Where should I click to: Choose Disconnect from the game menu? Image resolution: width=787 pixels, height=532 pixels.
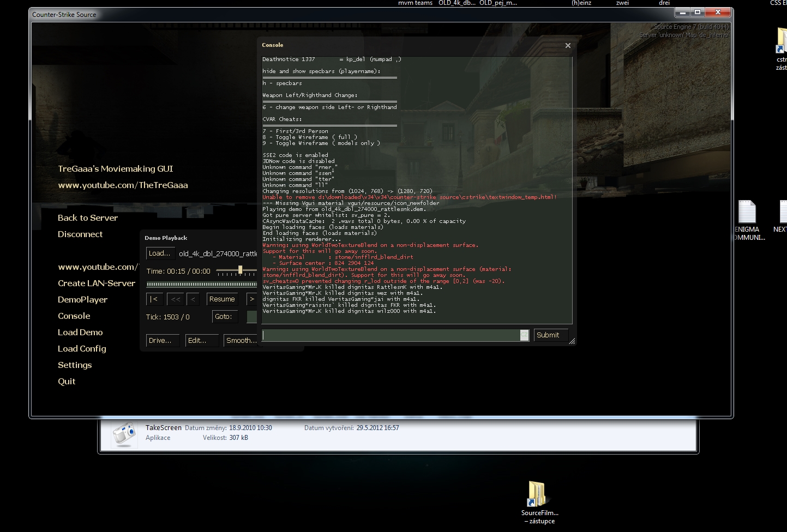(x=80, y=234)
